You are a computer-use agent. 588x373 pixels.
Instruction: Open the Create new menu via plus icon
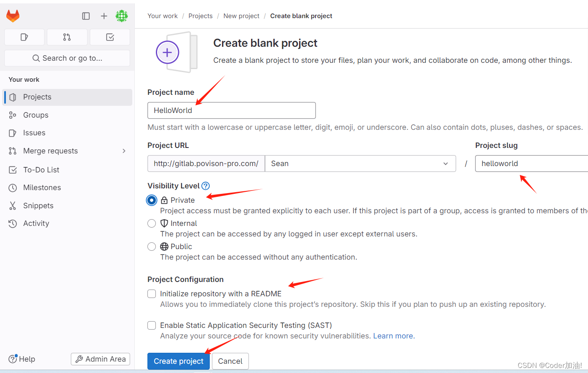(104, 16)
